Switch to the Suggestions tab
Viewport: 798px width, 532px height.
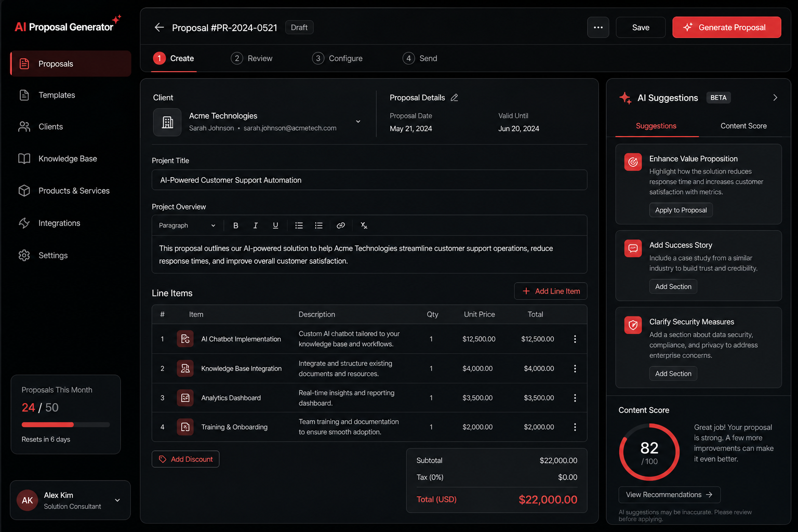point(657,126)
